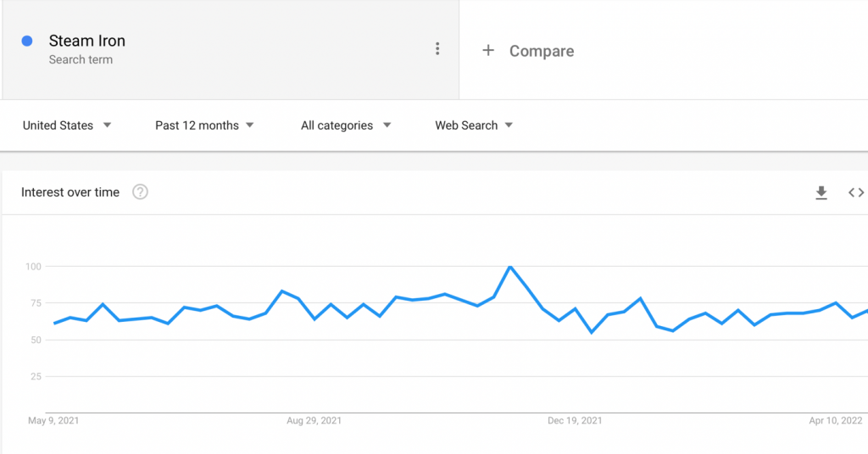Select the Aug 29, 2021 date label

tap(314, 421)
